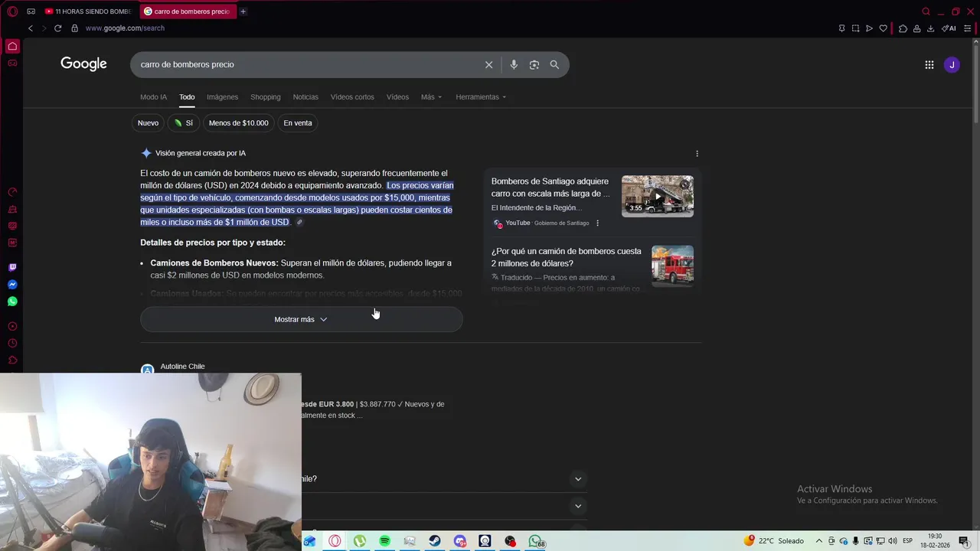The height and width of the screenshot is (551, 980).
Task: Apply the 'Menos de $10.000' filter chip
Action: pos(238,123)
